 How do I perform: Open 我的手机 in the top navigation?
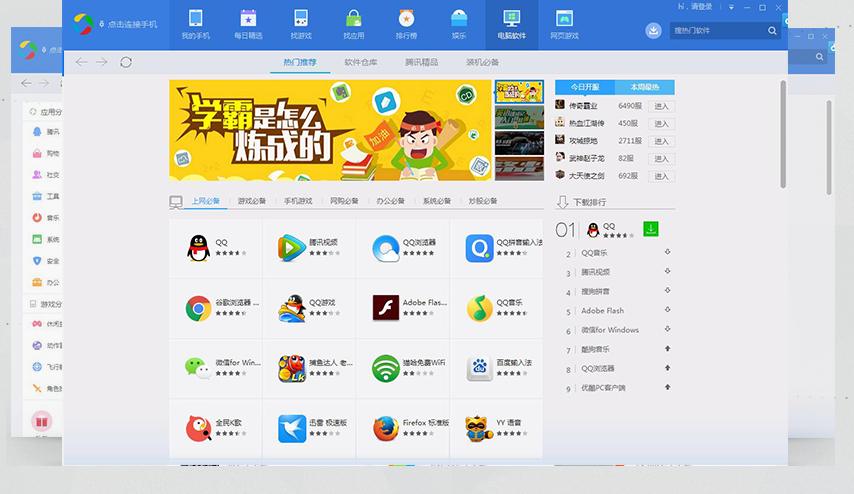pos(196,25)
